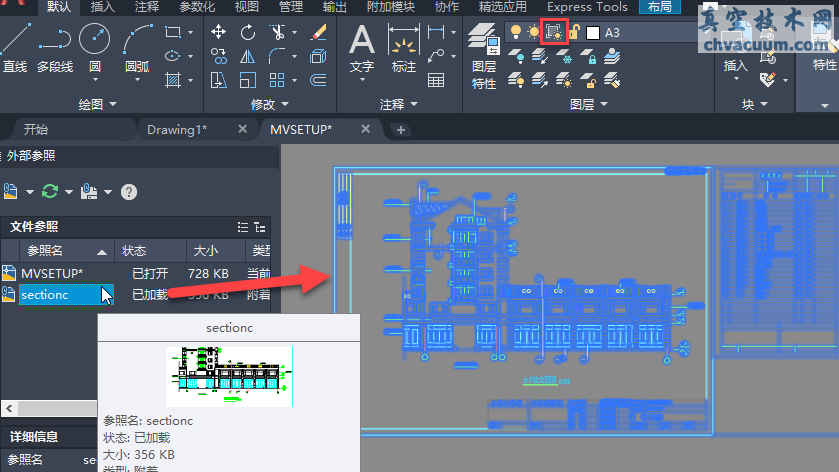839x472 pixels.
Task: Insert a Table via table icon
Action: [x=436, y=80]
